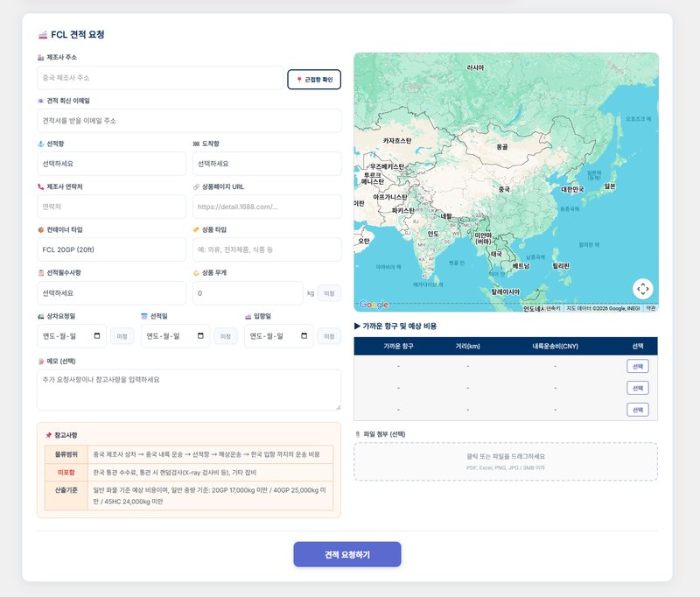The width and height of the screenshot is (700, 597).
Task: Toggle 미정 next to 상차요청일 date
Action: coord(122,336)
